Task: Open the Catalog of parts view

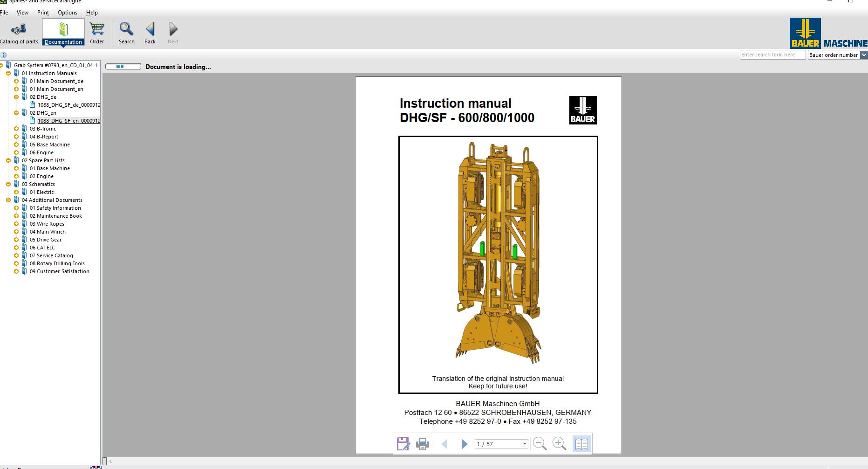Action: click(19, 34)
